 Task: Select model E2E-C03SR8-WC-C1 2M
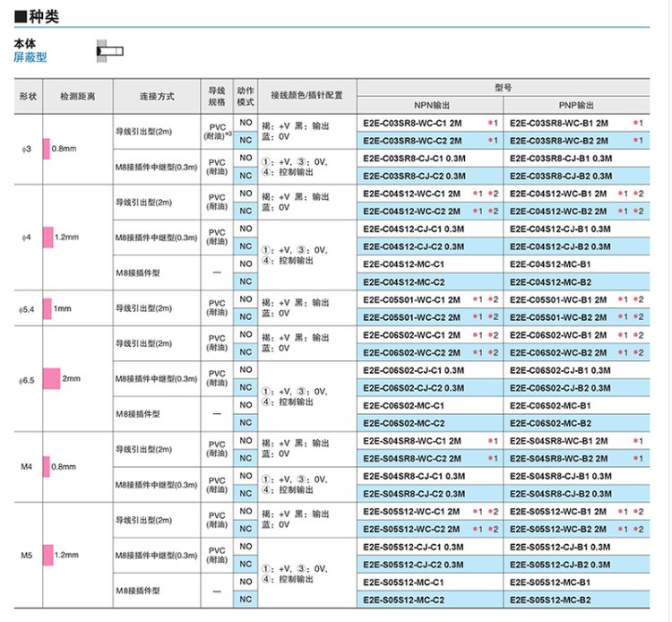pos(412,123)
